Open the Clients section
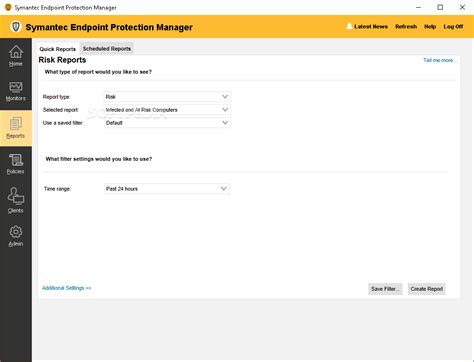The image size is (474, 362). pyautogui.click(x=16, y=200)
